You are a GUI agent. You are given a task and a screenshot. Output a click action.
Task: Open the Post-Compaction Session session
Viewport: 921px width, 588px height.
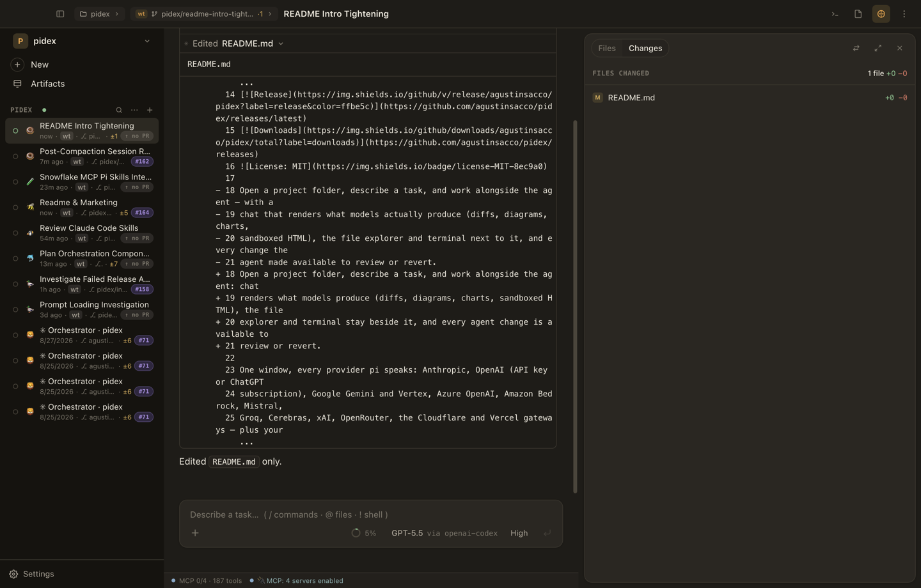coord(82,156)
